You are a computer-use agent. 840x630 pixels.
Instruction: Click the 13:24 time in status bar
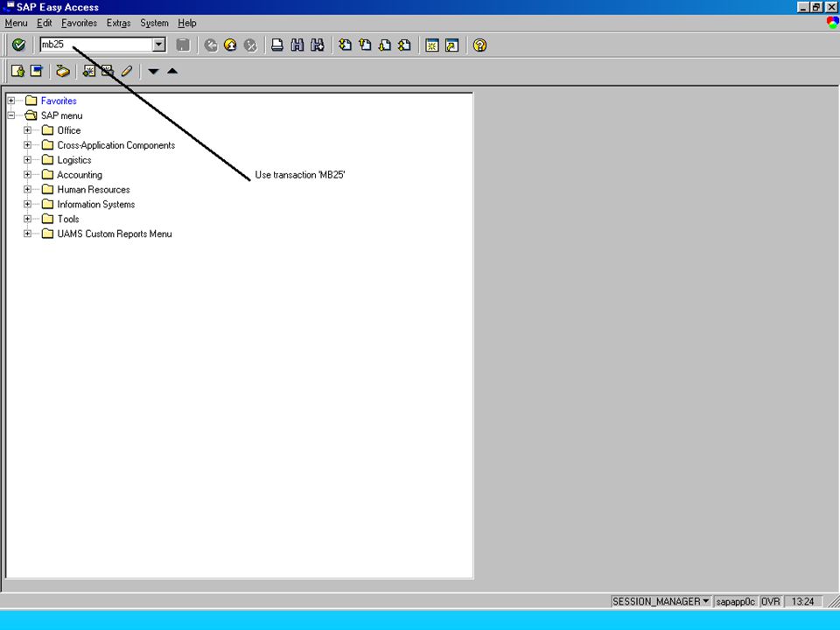point(802,602)
